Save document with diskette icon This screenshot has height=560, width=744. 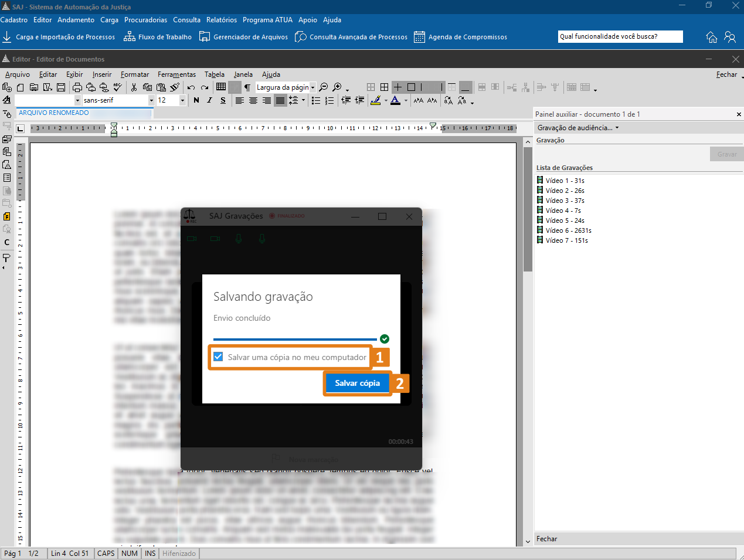[x=61, y=87]
